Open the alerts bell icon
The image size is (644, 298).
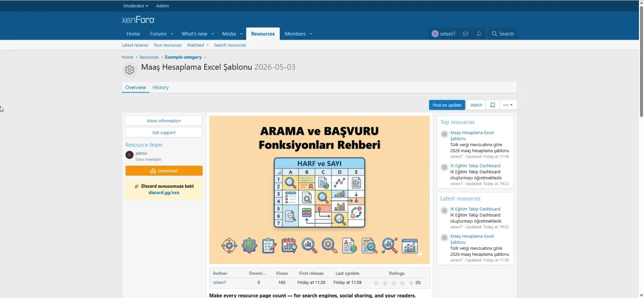click(479, 34)
